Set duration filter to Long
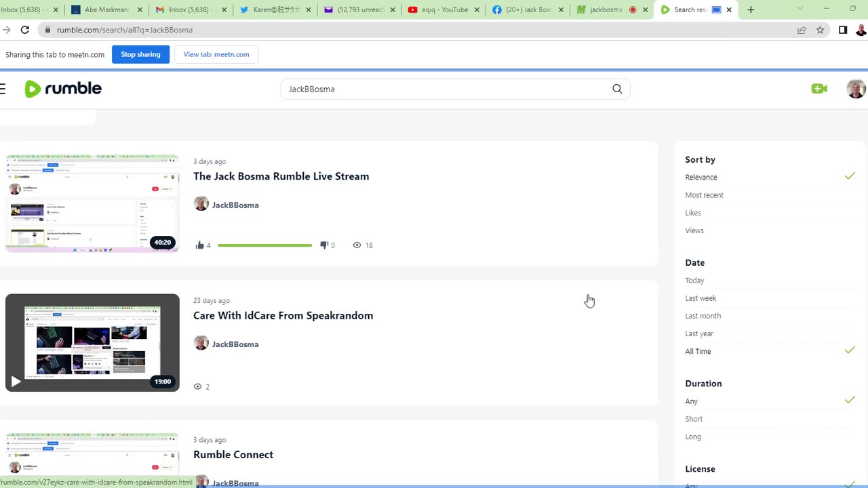This screenshot has height=488, width=868. (x=693, y=436)
